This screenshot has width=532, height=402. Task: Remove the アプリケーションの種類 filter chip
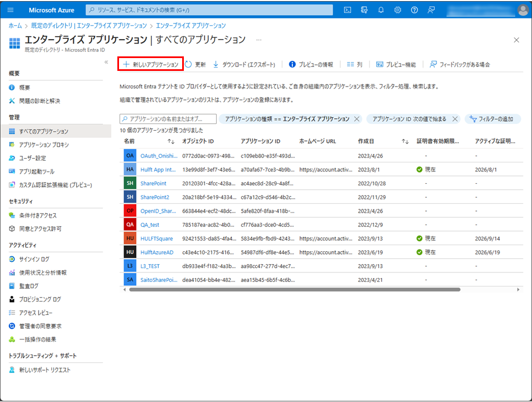pyautogui.click(x=357, y=119)
